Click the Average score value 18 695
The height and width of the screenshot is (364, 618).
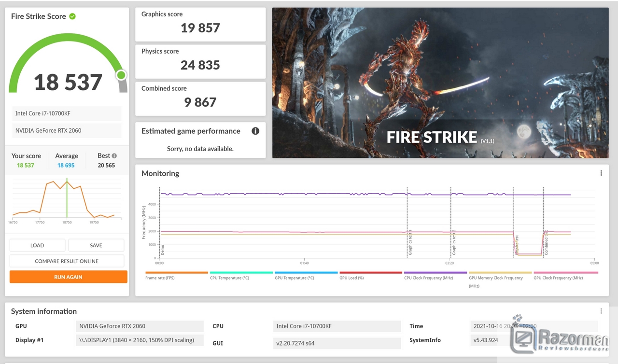(66, 165)
